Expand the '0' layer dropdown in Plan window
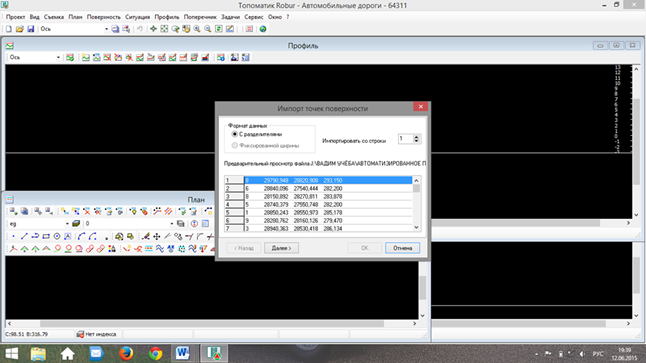 (x=172, y=224)
